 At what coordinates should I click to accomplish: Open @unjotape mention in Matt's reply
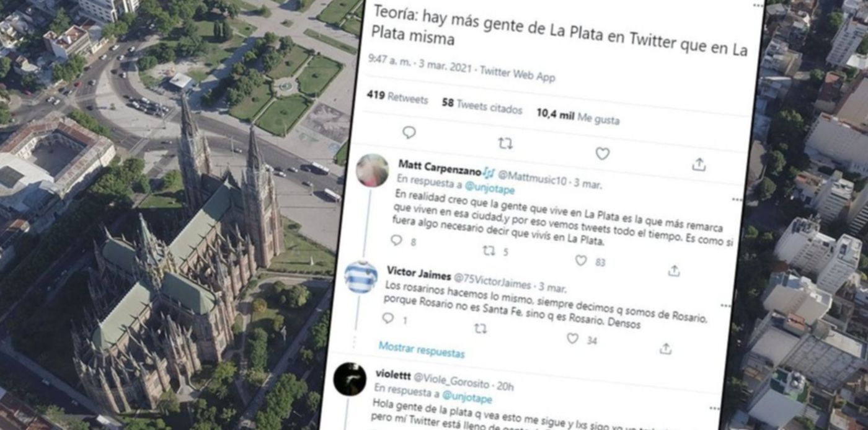[489, 185]
